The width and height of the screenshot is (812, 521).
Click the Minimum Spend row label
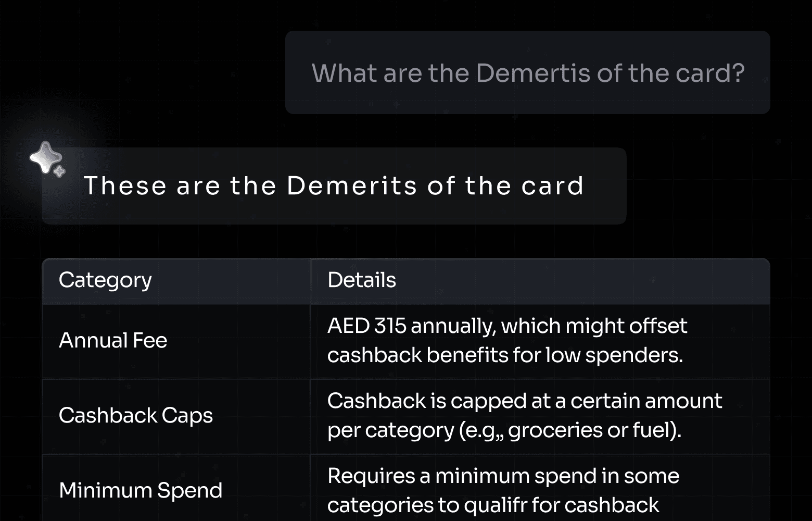click(141, 490)
